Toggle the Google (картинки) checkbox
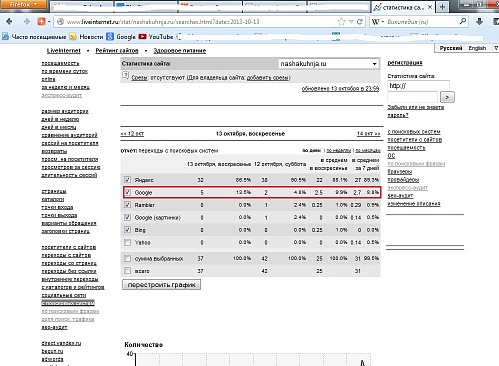The width and height of the screenshot is (499, 366). (127, 217)
